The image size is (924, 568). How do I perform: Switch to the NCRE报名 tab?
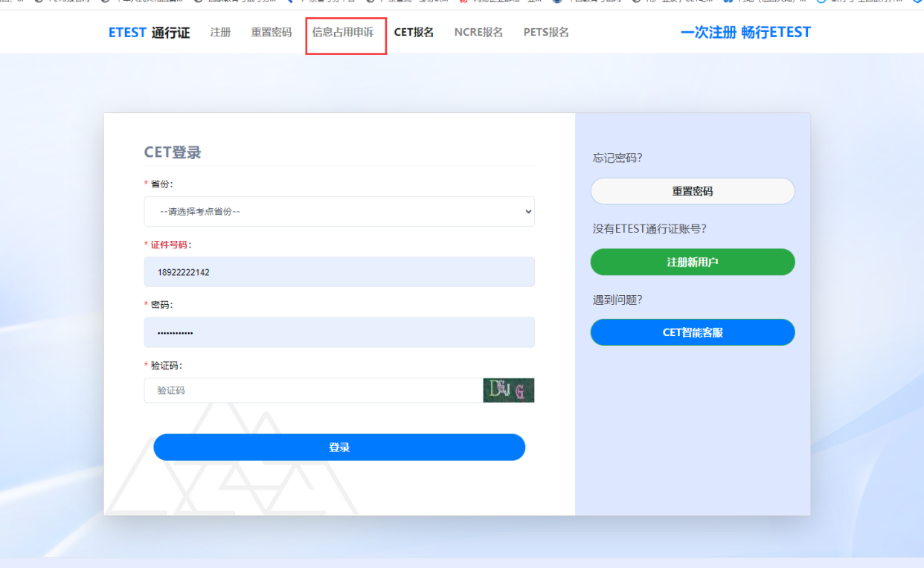(478, 33)
